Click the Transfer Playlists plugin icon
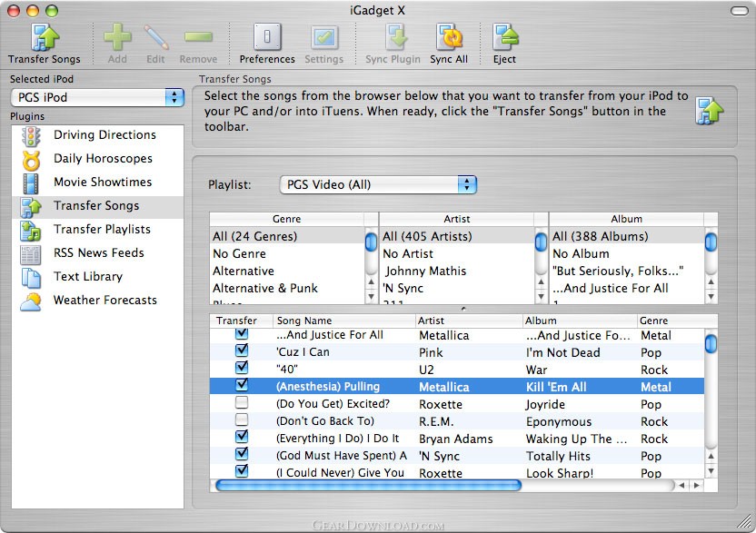756x533 pixels. tap(31, 231)
